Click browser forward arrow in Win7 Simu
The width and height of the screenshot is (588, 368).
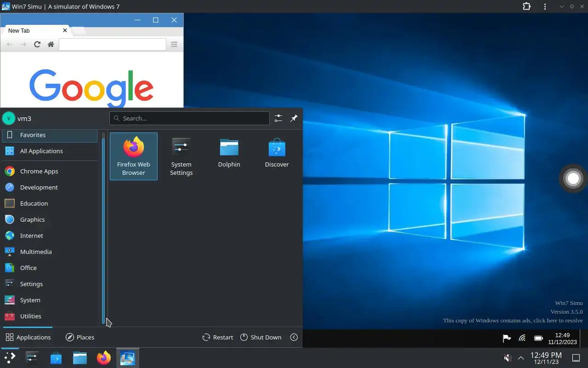point(23,44)
